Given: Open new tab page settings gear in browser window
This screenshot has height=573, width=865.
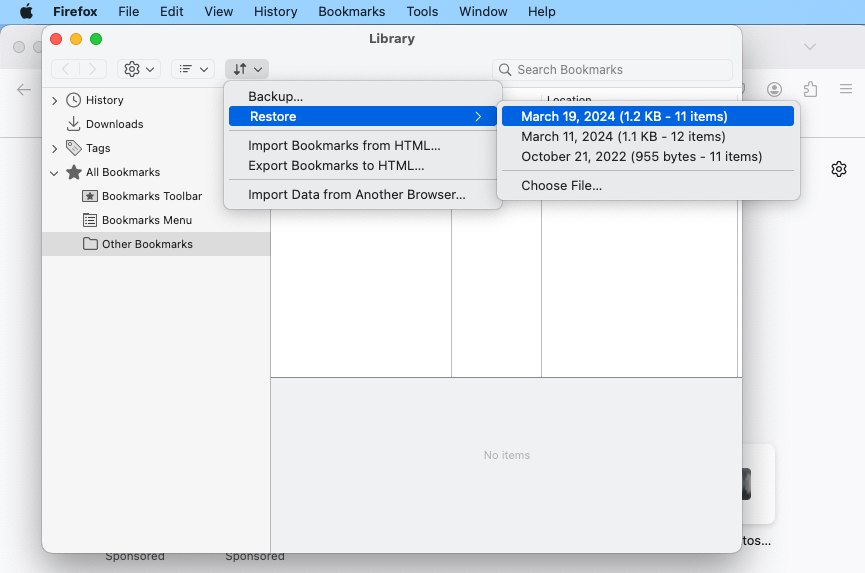Looking at the screenshot, I should tap(839, 169).
